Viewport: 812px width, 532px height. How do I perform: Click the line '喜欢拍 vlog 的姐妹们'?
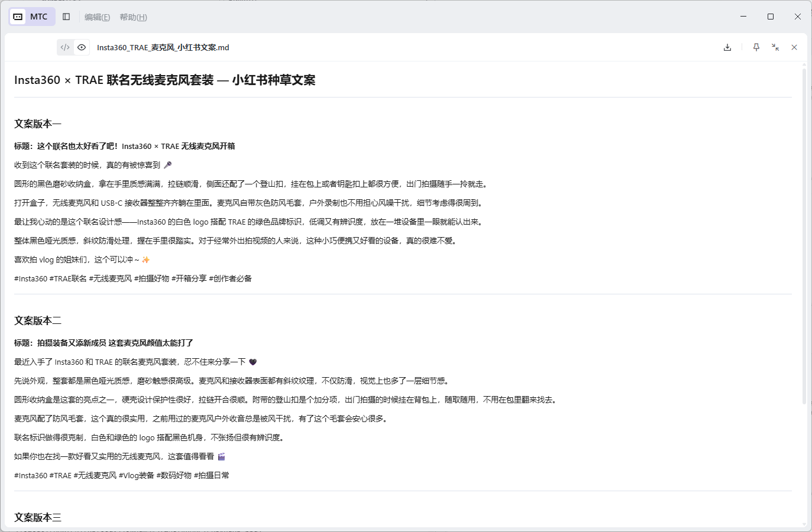[x=82, y=259]
